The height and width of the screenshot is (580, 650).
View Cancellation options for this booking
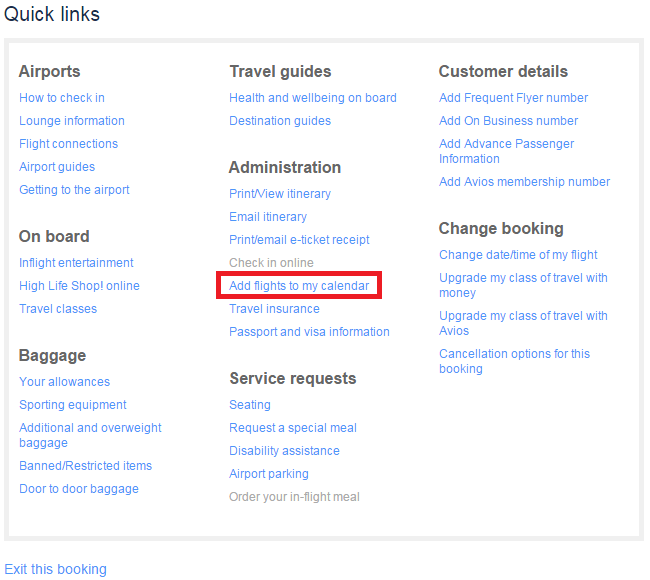coord(514,362)
